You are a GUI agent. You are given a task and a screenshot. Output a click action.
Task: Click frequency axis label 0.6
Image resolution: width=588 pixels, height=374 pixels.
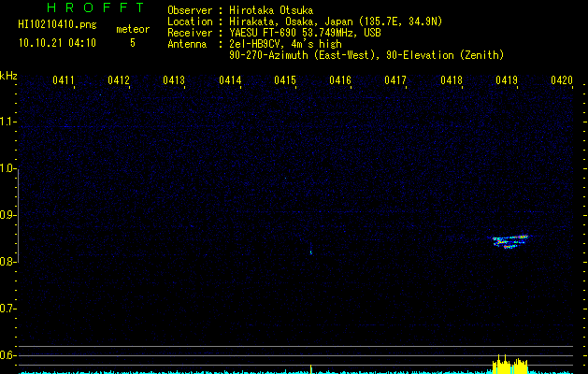(x=7, y=355)
